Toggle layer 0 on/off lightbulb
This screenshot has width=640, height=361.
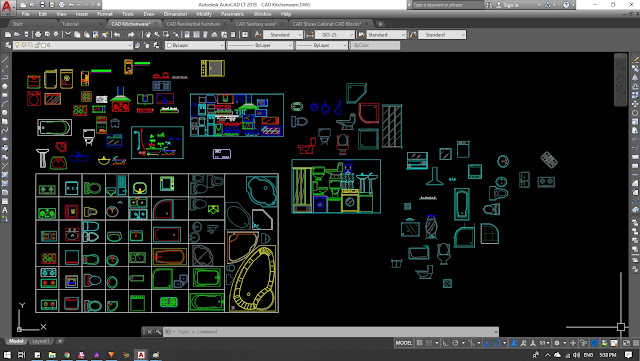pyautogui.click(x=18, y=45)
